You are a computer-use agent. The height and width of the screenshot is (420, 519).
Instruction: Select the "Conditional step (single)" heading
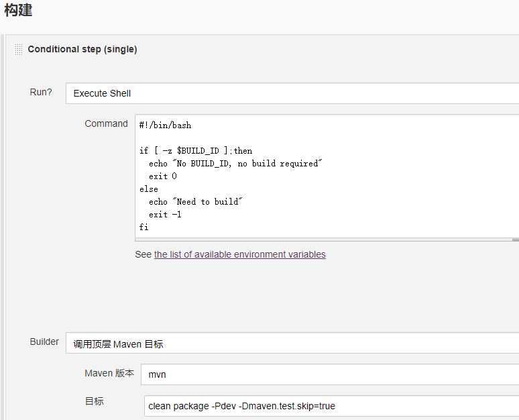[82, 50]
